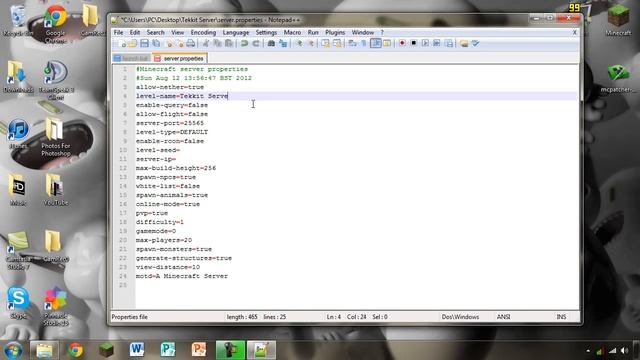Open the Encoding menu
The height and width of the screenshot is (360, 640).
coord(203,32)
